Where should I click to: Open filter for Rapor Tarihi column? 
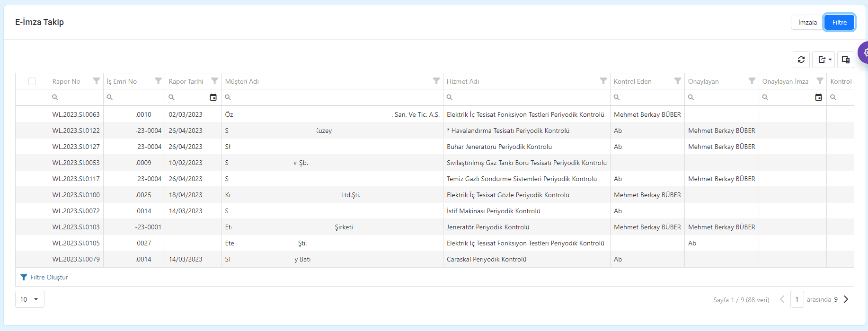click(x=214, y=81)
